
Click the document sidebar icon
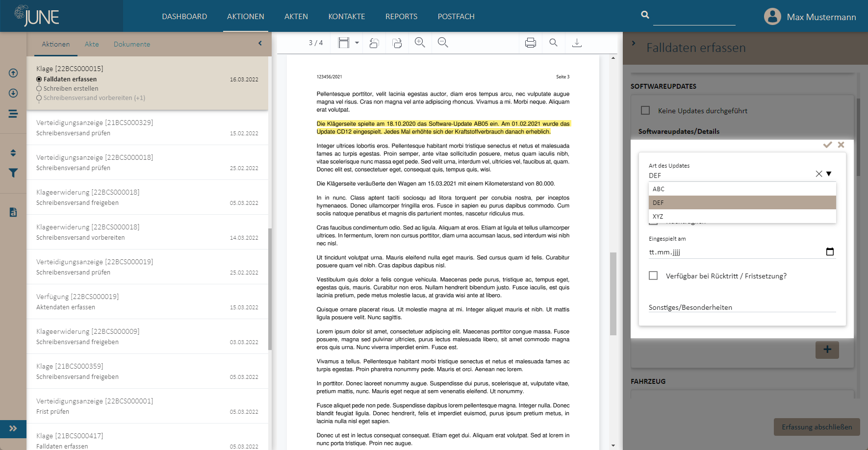tap(13, 212)
